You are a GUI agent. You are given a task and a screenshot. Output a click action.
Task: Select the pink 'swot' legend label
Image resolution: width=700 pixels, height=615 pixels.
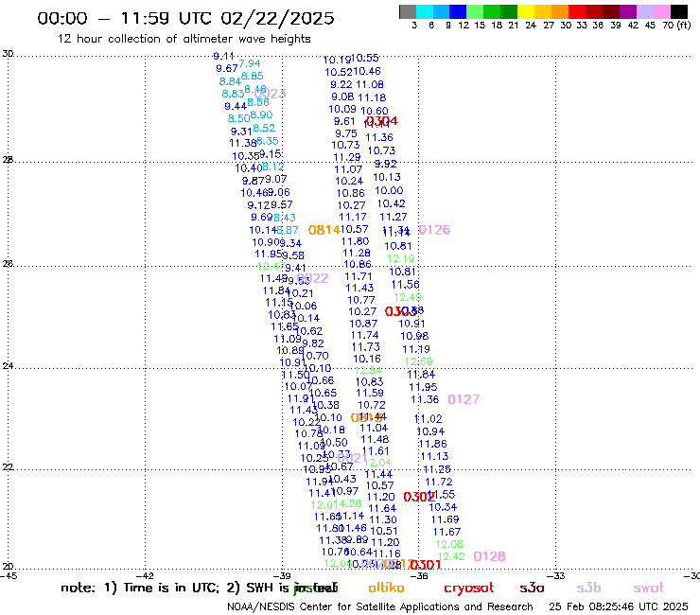click(649, 589)
